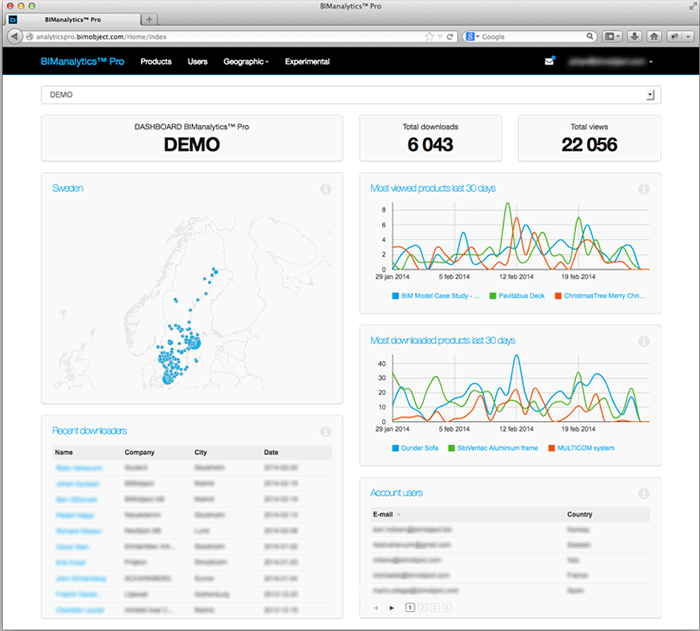Viewport: 700px width, 631px height.
Task: Click the Name column header
Action: [x=64, y=452]
